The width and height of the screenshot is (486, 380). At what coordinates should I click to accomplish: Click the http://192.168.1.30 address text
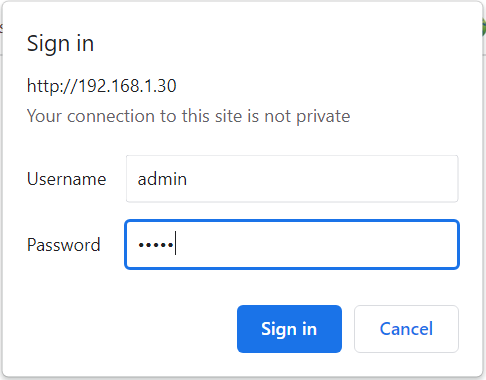(101, 86)
